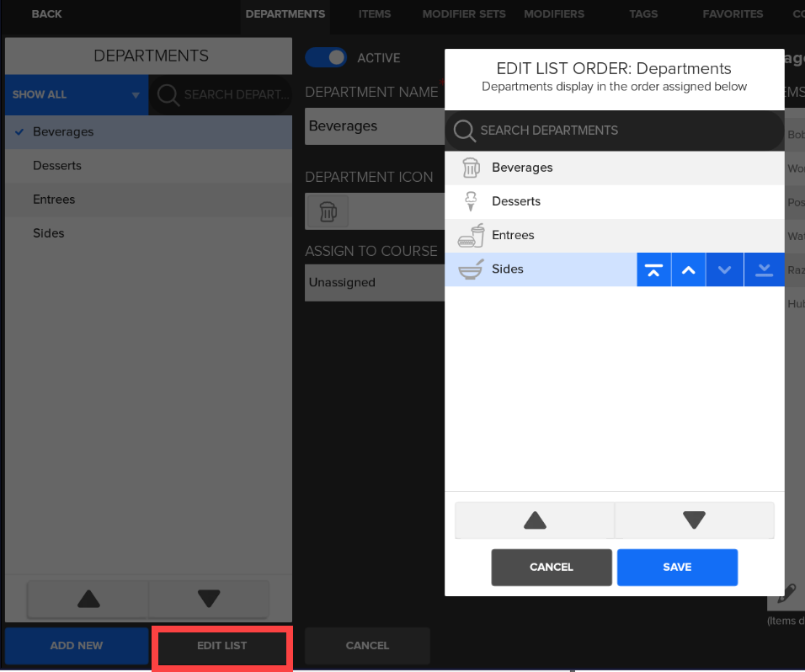Click the Beverages mug icon in dialog
This screenshot has width=805, height=672.
(x=472, y=168)
